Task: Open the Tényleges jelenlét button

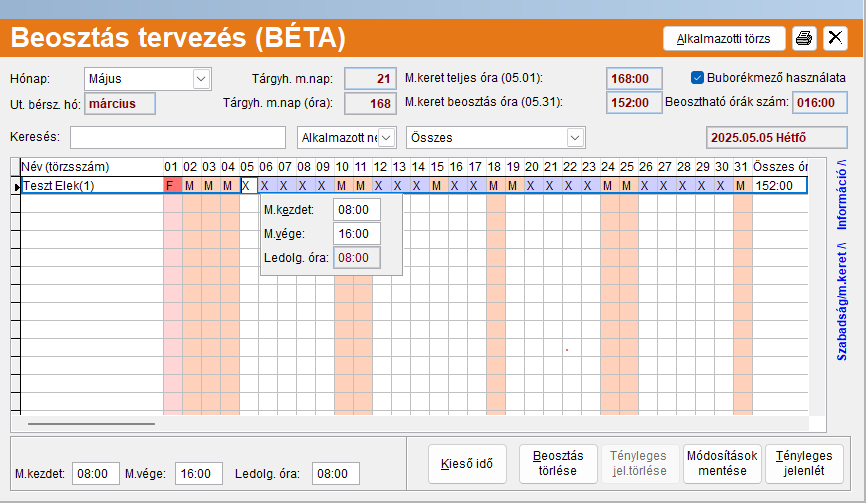Action: tap(804, 464)
